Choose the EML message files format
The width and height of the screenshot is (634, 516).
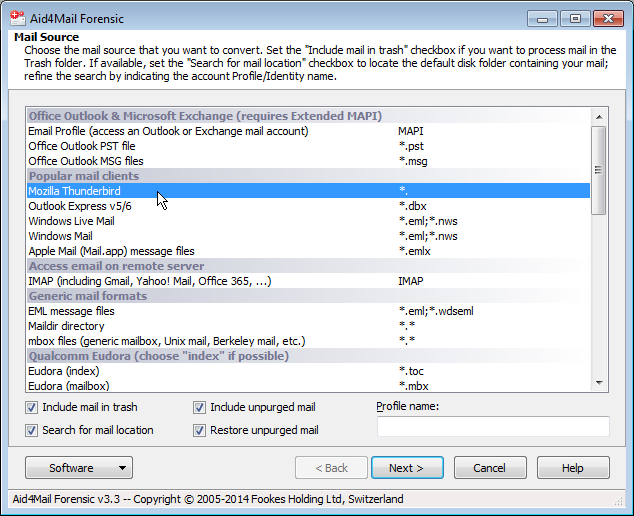309,311
